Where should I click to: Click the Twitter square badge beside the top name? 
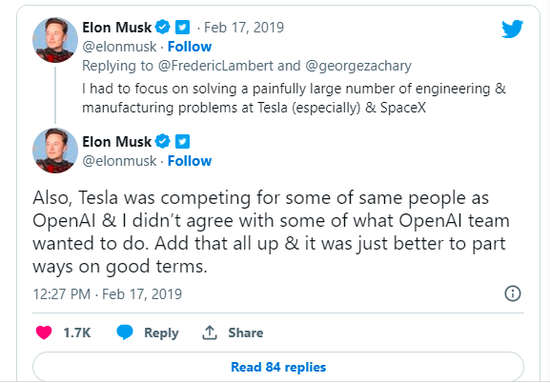click(x=182, y=27)
